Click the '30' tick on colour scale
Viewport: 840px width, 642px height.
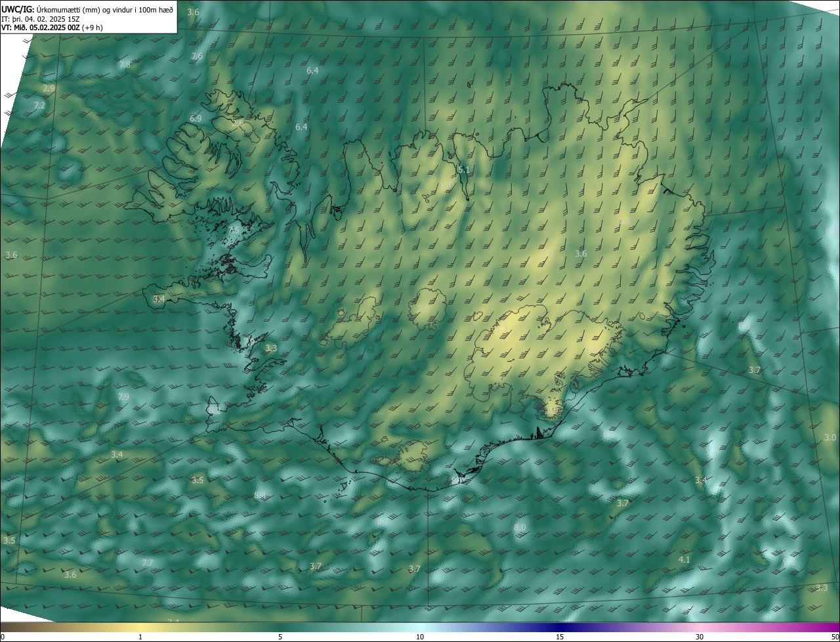coord(700,637)
